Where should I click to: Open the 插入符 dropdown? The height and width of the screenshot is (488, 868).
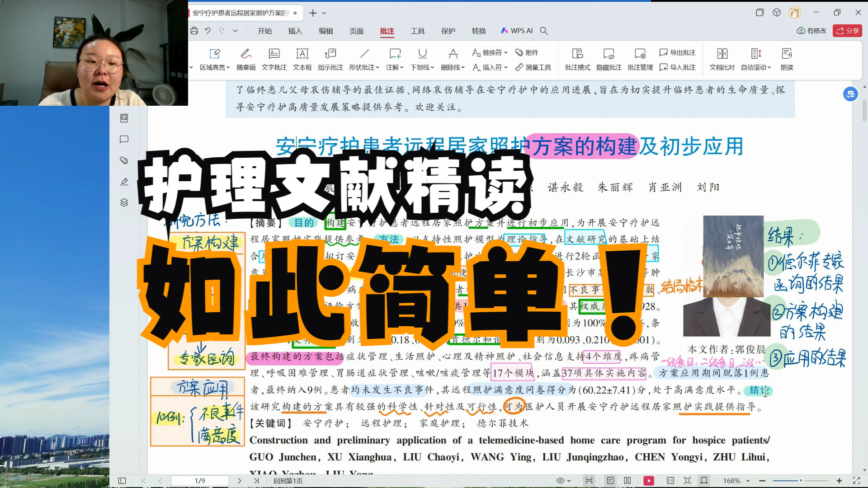click(x=490, y=67)
